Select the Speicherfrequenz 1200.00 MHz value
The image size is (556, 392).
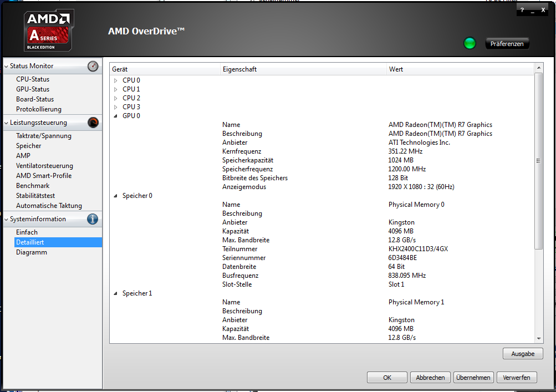tap(407, 169)
